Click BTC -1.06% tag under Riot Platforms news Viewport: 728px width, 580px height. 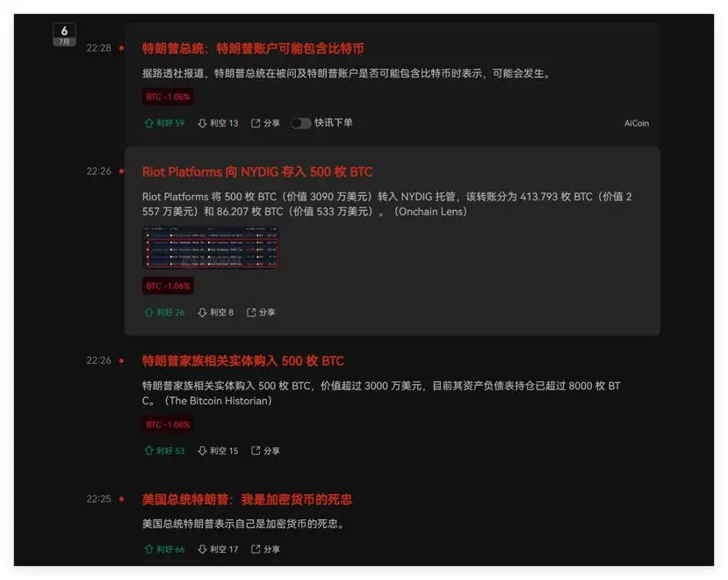pyautogui.click(x=168, y=286)
